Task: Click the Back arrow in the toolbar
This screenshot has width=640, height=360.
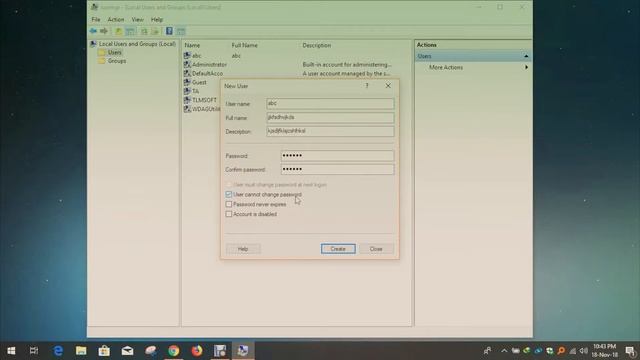Action: 93,31
